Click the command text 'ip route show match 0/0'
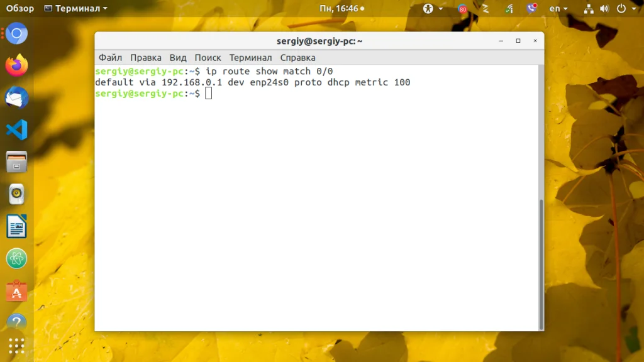 269,72
